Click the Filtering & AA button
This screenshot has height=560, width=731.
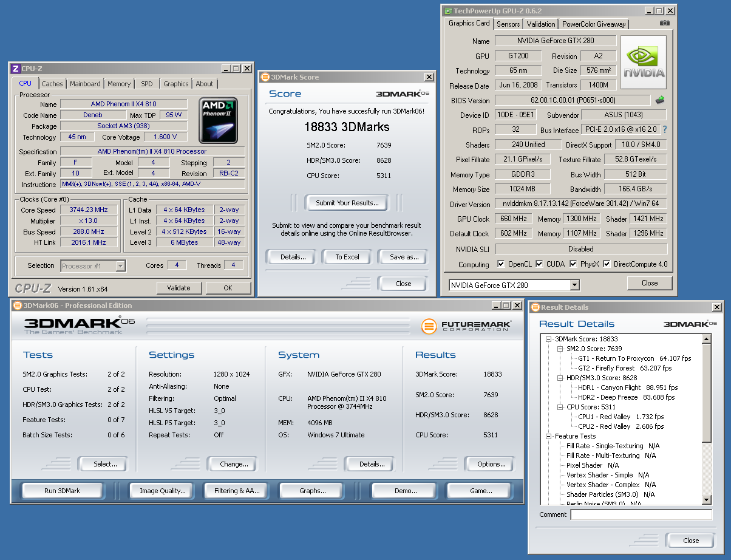237,491
